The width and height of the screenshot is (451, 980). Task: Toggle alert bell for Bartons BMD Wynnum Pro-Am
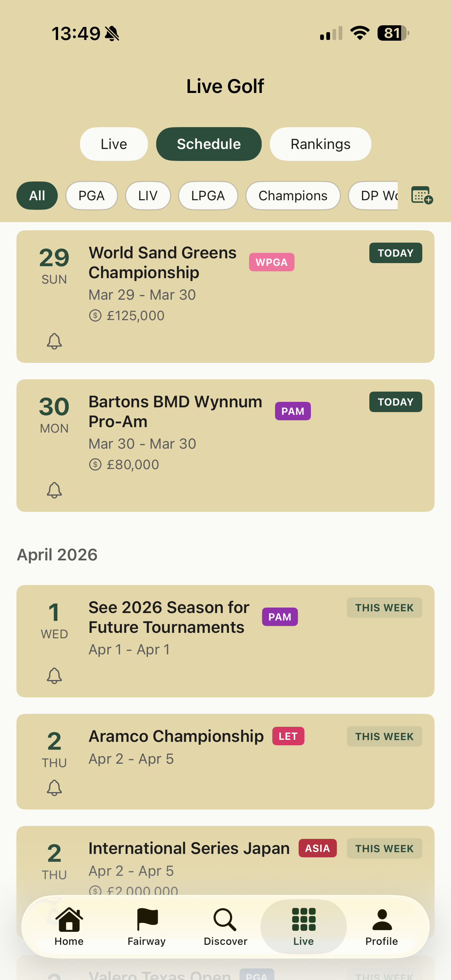pos(54,490)
